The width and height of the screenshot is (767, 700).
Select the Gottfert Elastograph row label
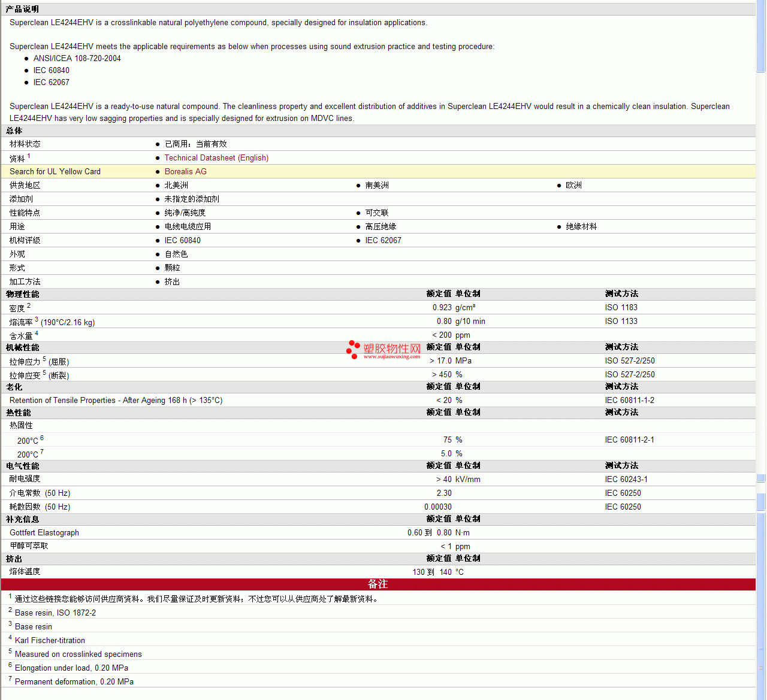pos(44,533)
